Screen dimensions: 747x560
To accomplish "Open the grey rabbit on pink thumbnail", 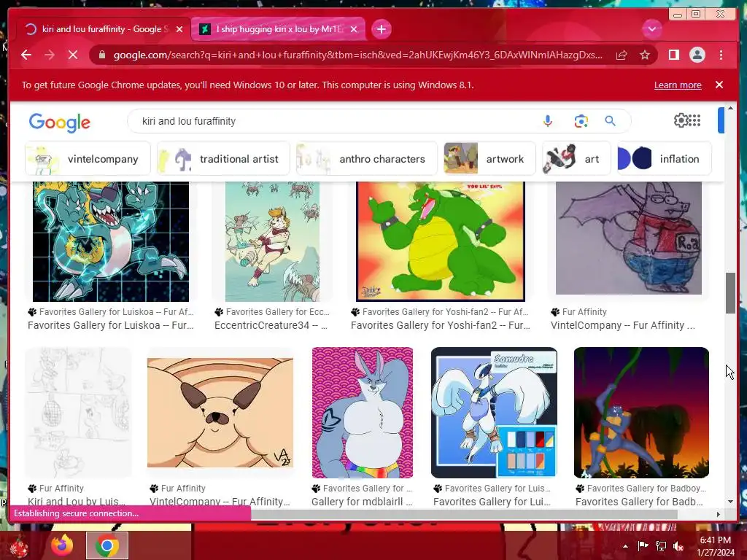I will (362, 413).
